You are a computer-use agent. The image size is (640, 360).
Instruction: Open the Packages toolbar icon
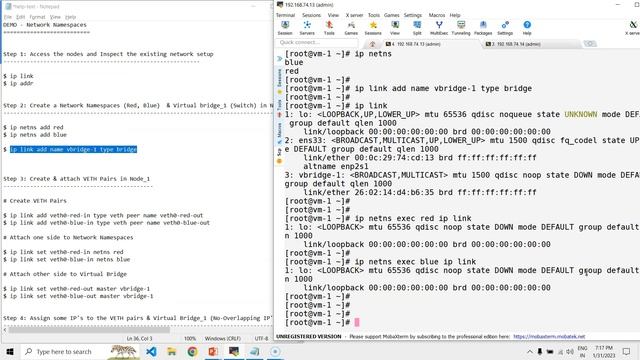point(483,28)
